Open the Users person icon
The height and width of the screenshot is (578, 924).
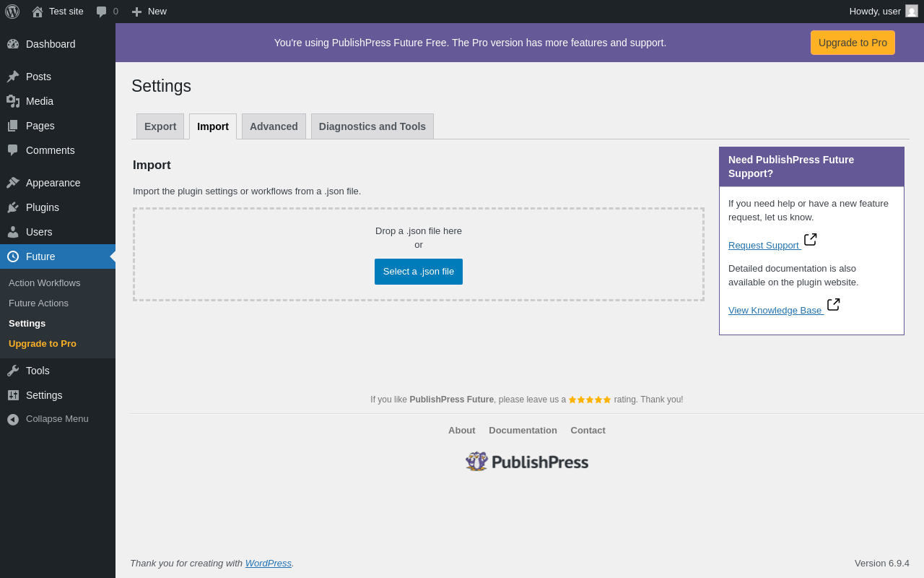pos(13,232)
